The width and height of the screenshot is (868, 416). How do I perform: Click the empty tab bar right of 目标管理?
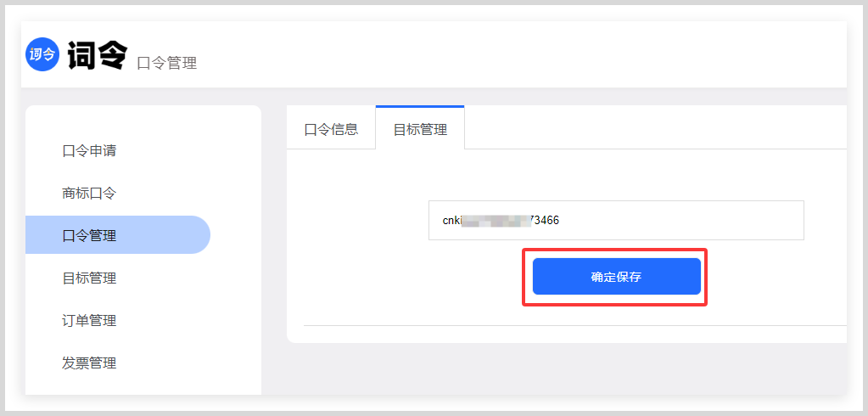[655, 127]
